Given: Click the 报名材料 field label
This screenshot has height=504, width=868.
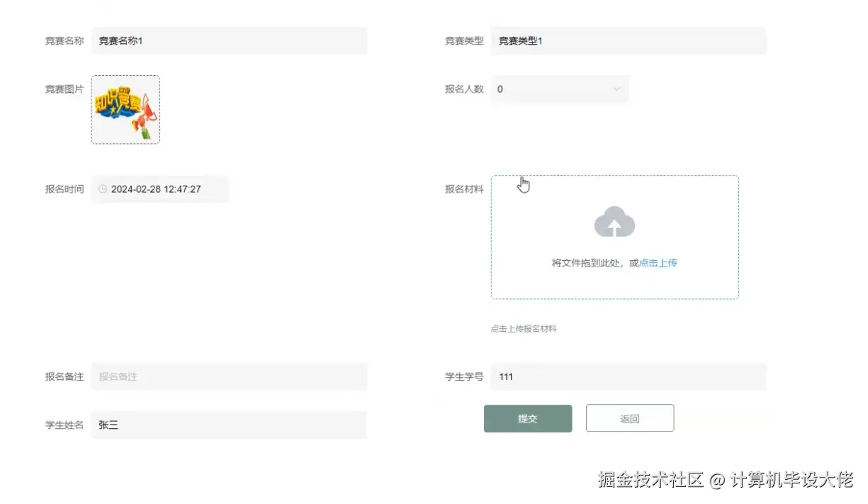Looking at the screenshot, I should click(x=463, y=189).
